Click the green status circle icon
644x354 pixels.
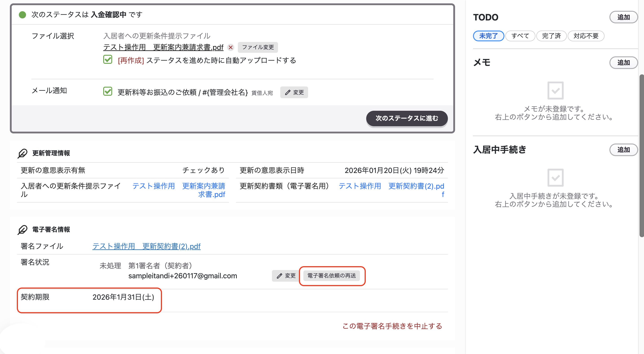22,15
